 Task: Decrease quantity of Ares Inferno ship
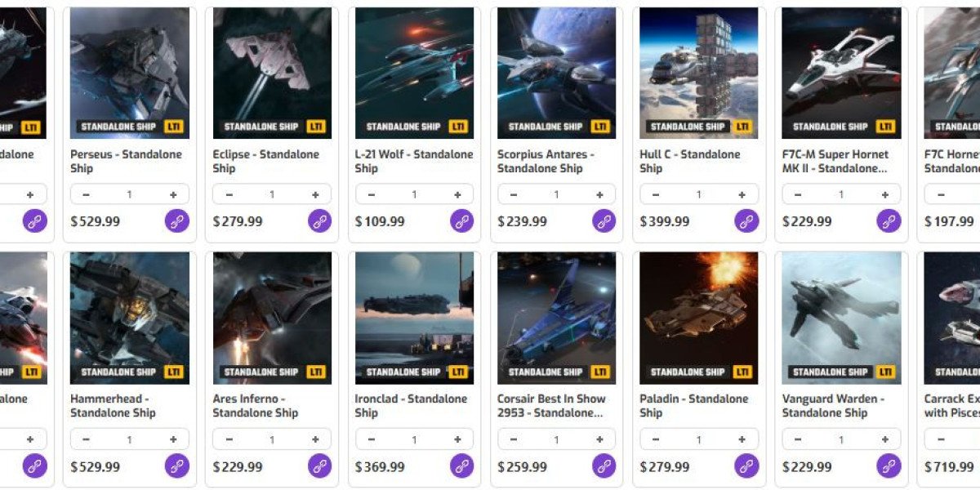pyautogui.click(x=229, y=439)
